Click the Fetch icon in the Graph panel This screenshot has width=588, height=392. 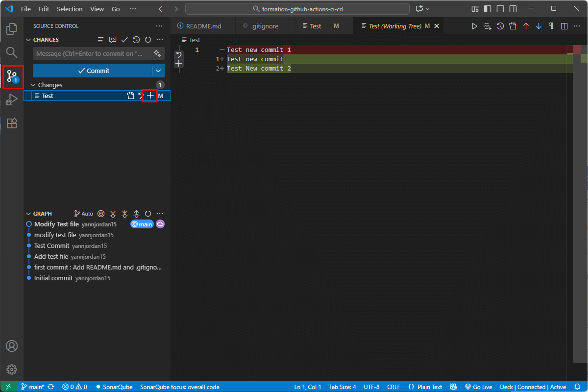[x=113, y=214]
